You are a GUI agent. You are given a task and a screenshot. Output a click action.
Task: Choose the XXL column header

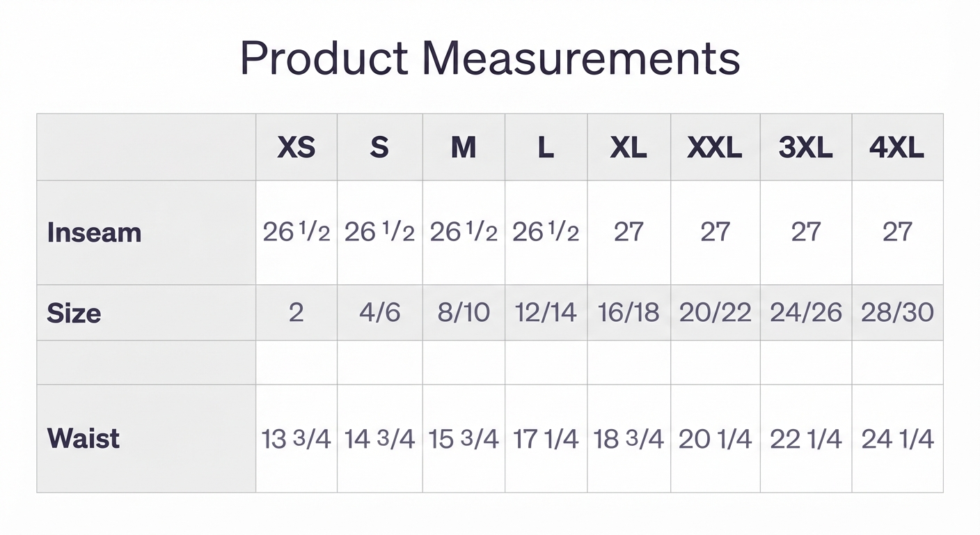click(716, 148)
